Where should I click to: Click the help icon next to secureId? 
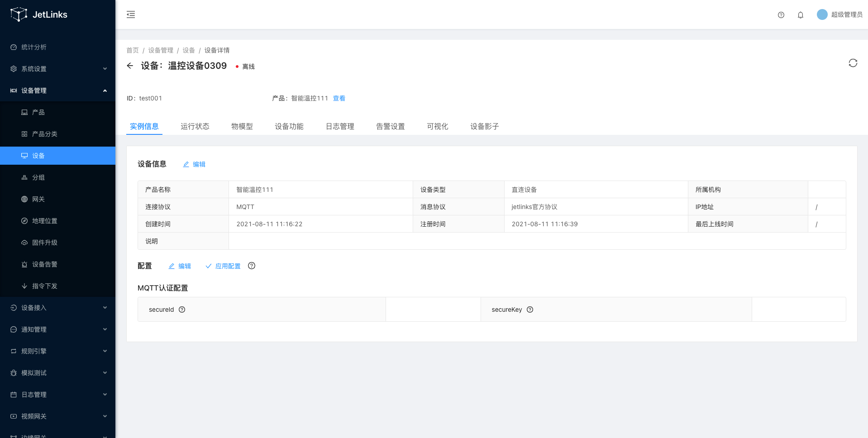pyautogui.click(x=182, y=309)
